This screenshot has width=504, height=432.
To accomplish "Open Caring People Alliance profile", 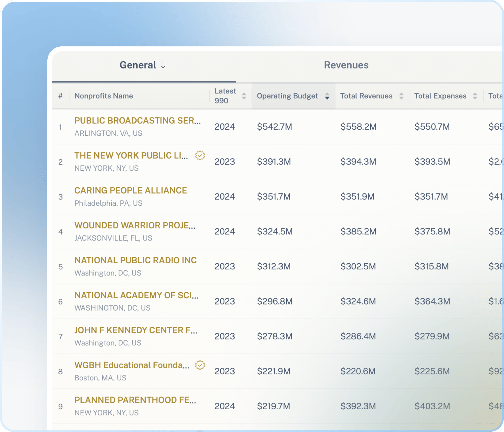I will (131, 190).
